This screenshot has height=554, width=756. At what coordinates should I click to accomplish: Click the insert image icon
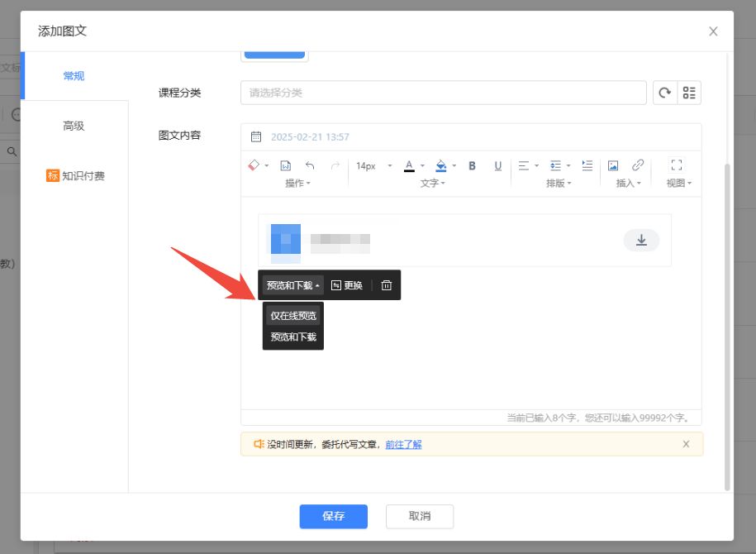point(613,165)
